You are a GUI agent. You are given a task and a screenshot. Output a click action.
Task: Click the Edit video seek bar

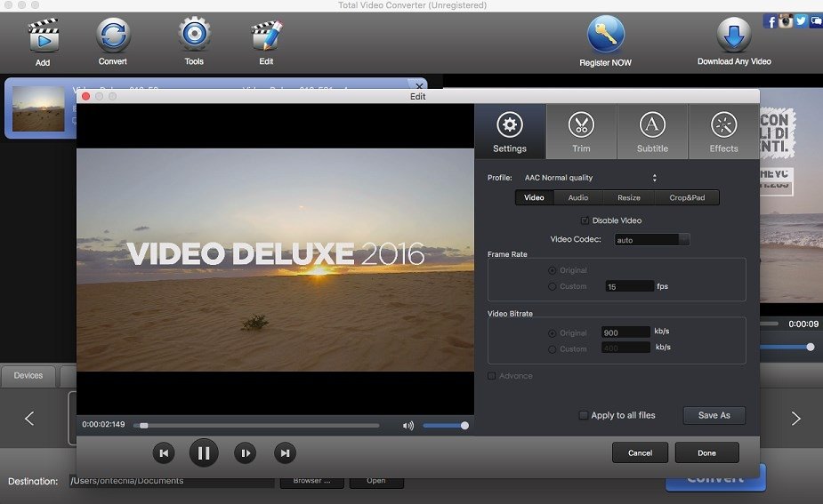pos(256,425)
